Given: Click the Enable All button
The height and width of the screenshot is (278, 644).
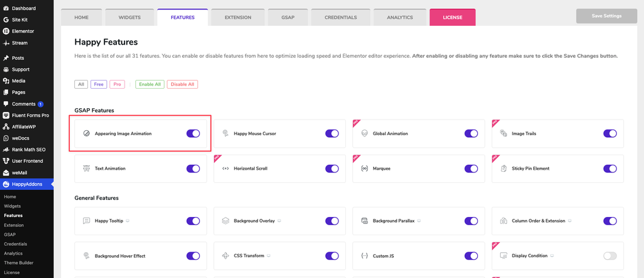Looking at the screenshot, I should click(150, 84).
